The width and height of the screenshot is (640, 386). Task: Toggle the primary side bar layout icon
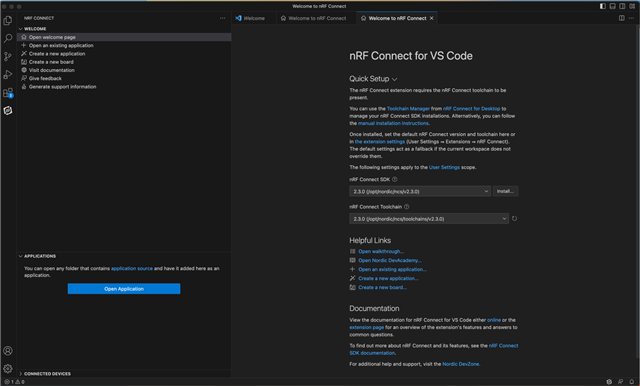click(x=602, y=6)
